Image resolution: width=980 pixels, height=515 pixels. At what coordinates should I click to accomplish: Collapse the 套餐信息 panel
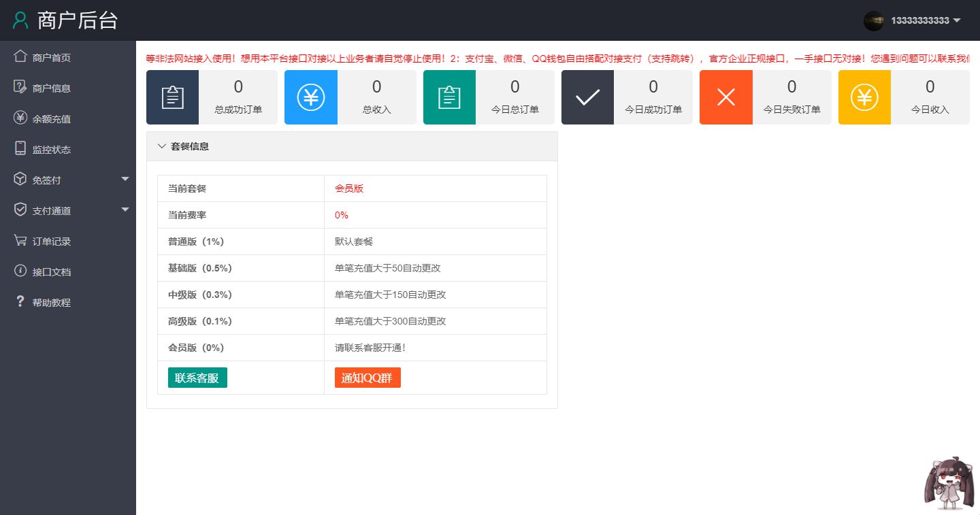point(161,146)
